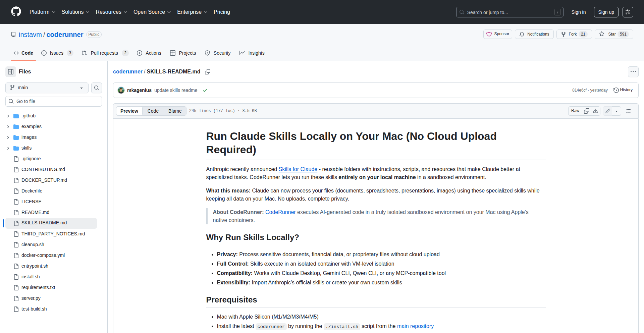Click the search files magnifier icon
Image resolution: width=644 pixels, height=333 pixels.
(x=97, y=88)
